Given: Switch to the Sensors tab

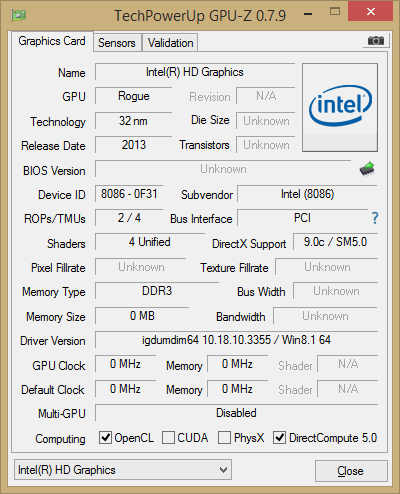Looking at the screenshot, I should [x=117, y=43].
